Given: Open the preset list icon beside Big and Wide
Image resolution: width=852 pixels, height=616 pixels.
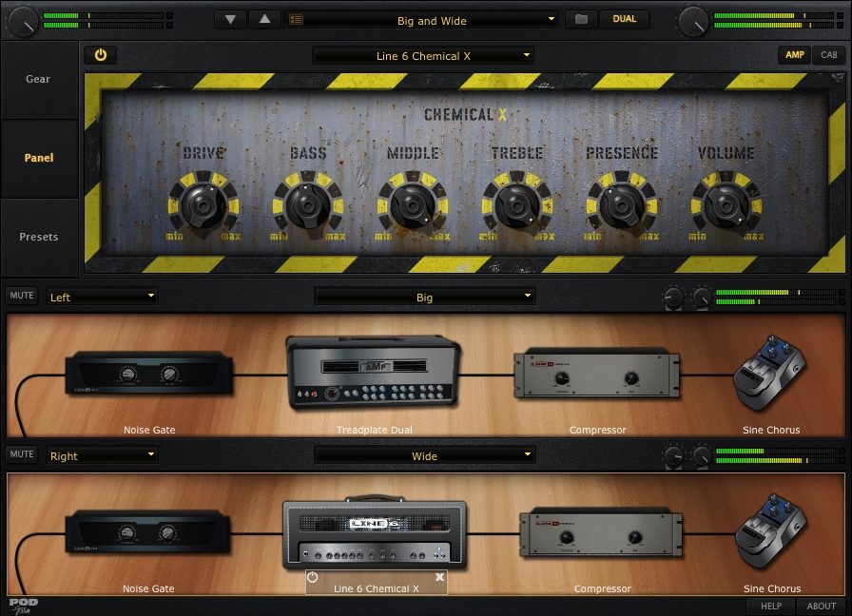Looking at the screenshot, I should tap(296, 20).
